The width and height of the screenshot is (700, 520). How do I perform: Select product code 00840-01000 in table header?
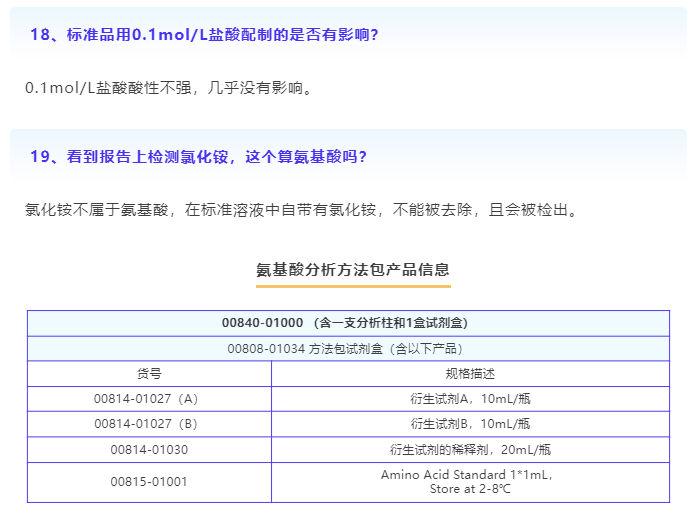[x=262, y=323]
